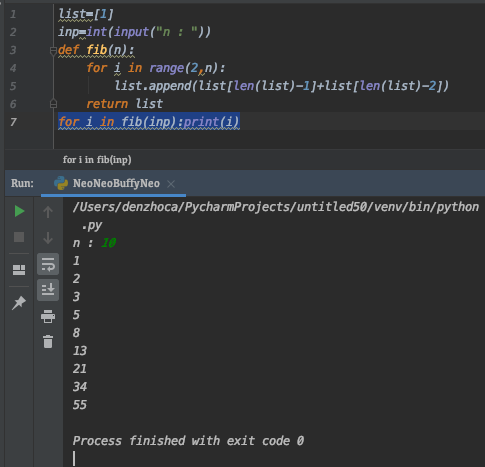Click console output value 21
485x467 pixels.
pyautogui.click(x=80, y=369)
